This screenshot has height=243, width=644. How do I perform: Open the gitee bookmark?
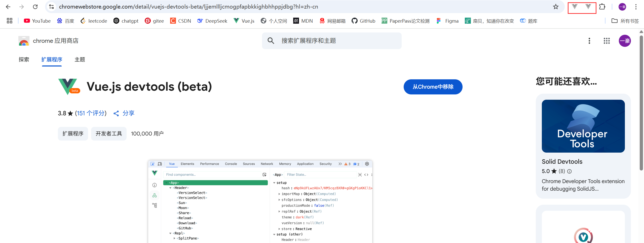[154, 21]
